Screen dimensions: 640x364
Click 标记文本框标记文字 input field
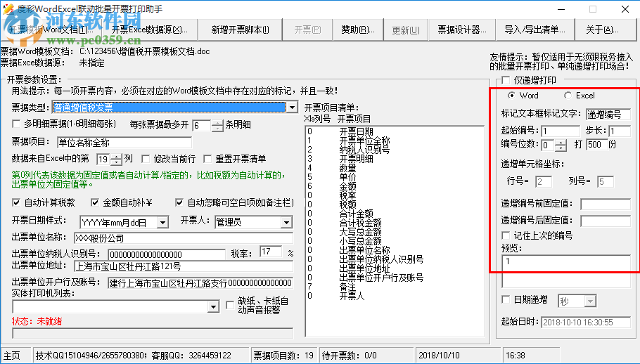pos(608,114)
